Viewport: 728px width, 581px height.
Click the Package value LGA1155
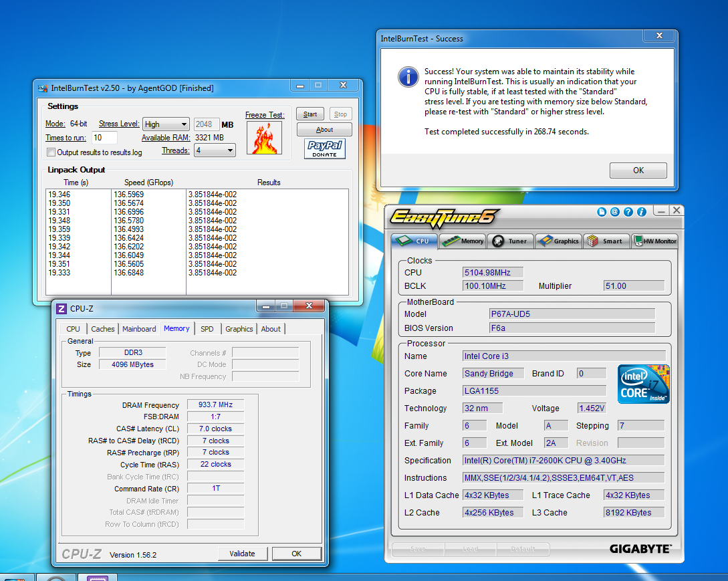coord(534,391)
